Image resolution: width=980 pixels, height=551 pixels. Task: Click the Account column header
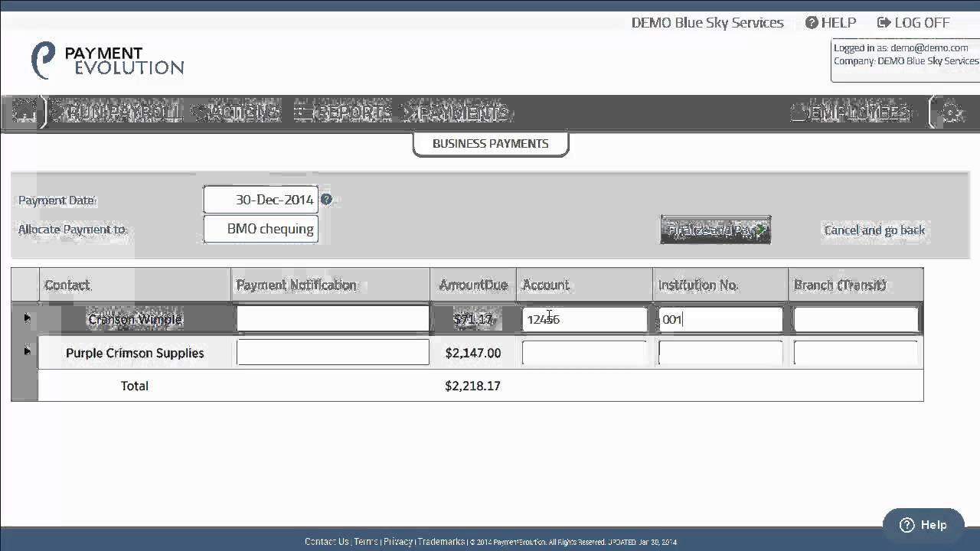coord(584,285)
